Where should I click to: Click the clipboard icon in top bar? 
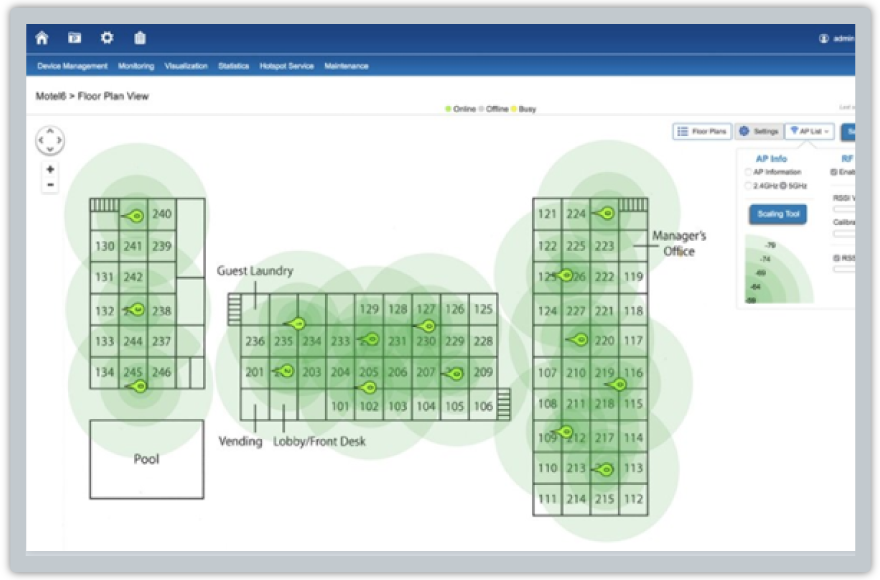coord(140,38)
